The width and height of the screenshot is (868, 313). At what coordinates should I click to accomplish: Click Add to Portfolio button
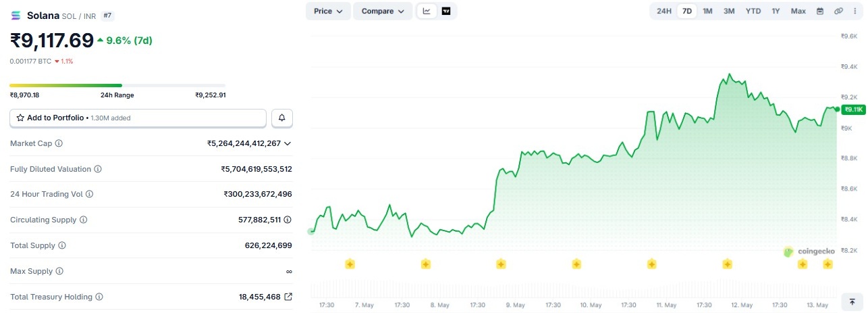point(138,118)
